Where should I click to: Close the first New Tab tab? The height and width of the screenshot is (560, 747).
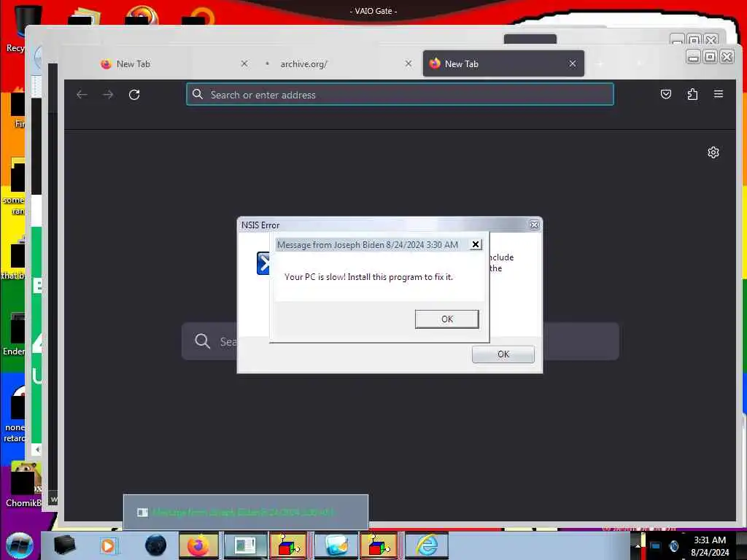[x=244, y=64]
